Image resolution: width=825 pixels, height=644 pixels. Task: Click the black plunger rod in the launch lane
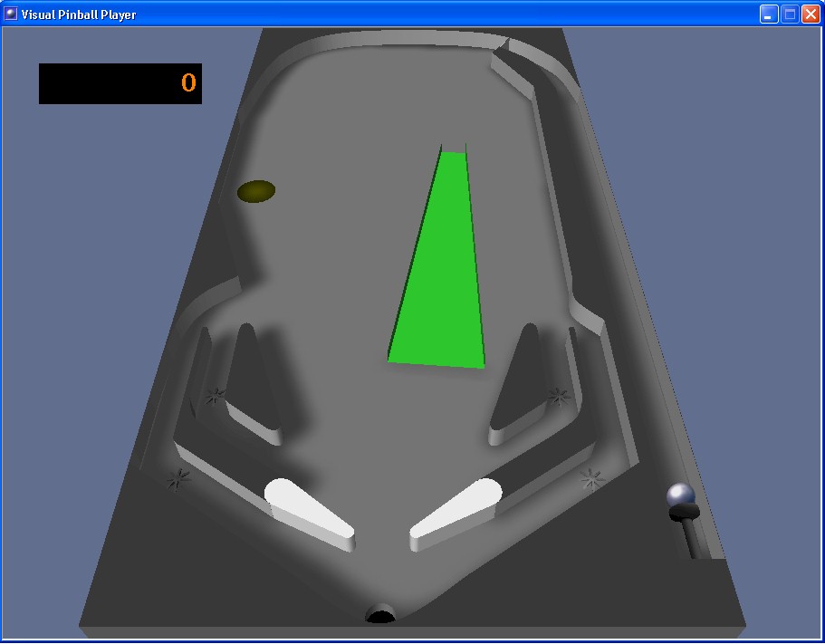pyautogui.click(x=688, y=531)
